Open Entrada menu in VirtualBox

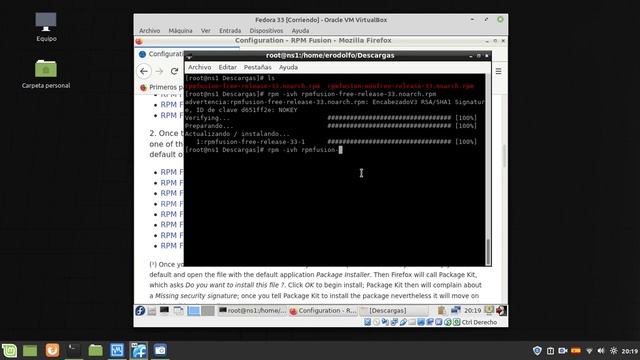(x=230, y=31)
